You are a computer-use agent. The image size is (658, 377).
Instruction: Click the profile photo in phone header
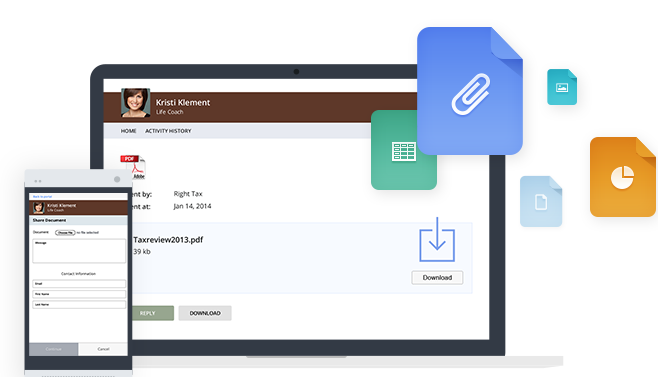tap(39, 207)
